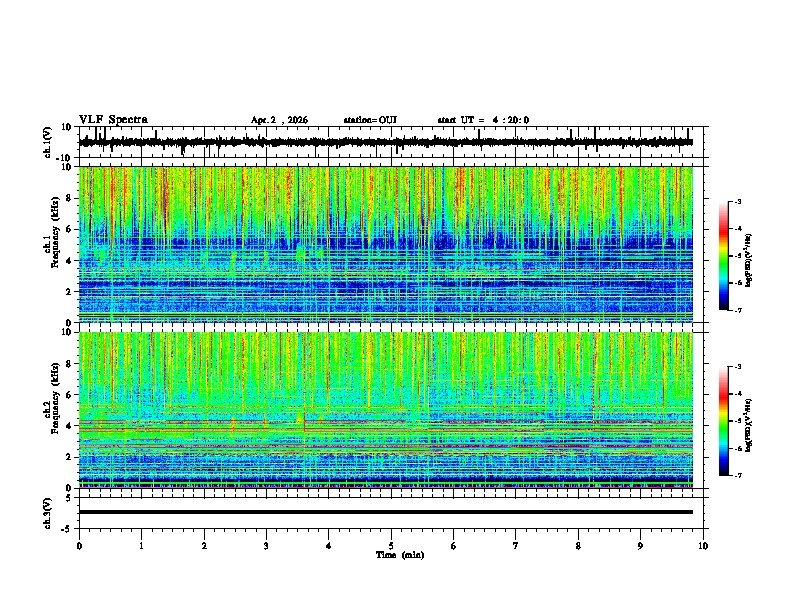Click the "6" kHz tick of ch.2 spectrogram
The width and height of the screenshot is (792, 612).
pos(70,395)
